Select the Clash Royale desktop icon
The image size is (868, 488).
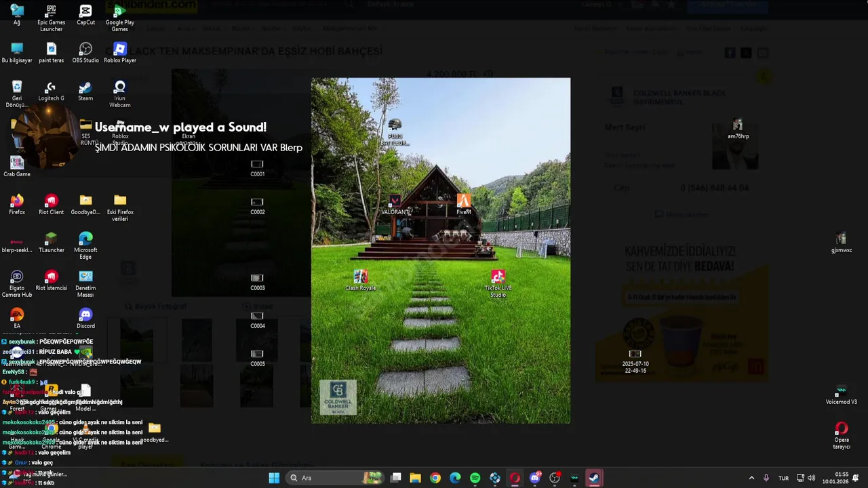coord(361,281)
